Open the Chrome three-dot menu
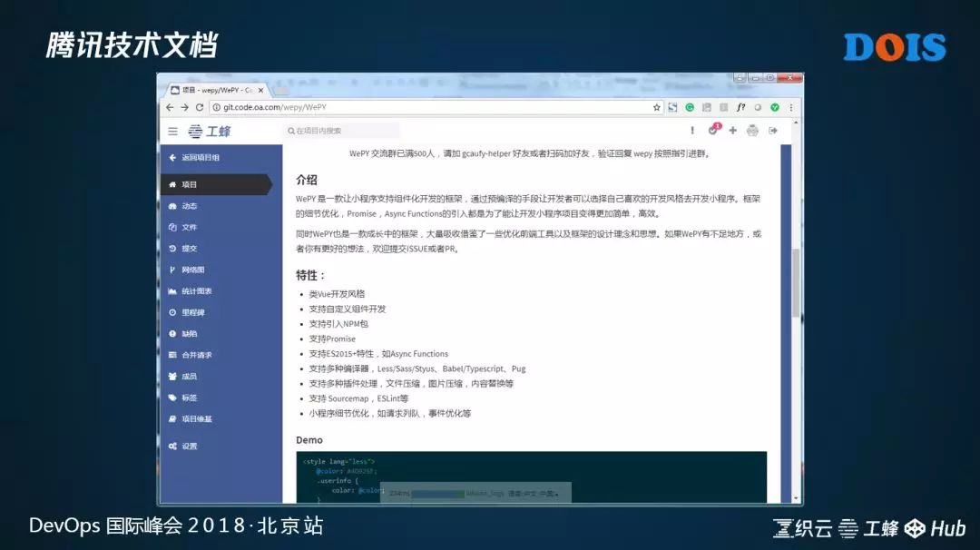Viewport: 980px width, 550px height. 790,107
